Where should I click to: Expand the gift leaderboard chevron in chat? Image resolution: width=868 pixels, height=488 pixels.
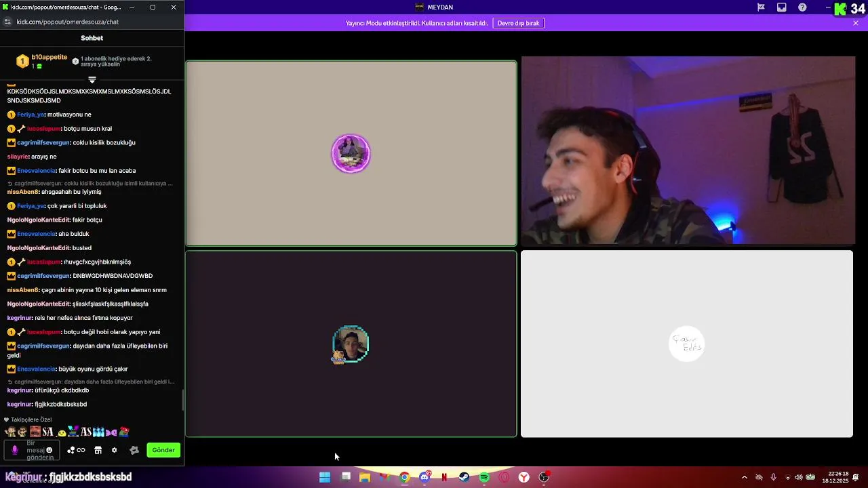tap(92, 79)
